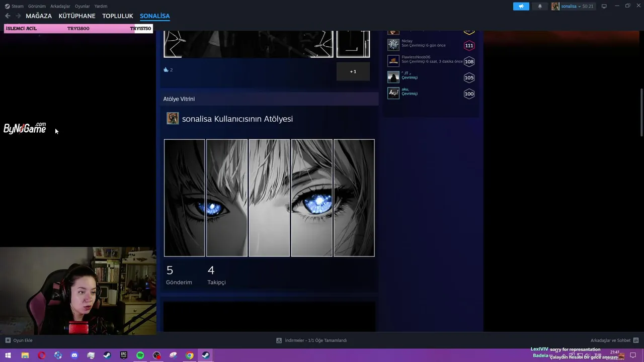Open the Windows Start menu

(8, 355)
